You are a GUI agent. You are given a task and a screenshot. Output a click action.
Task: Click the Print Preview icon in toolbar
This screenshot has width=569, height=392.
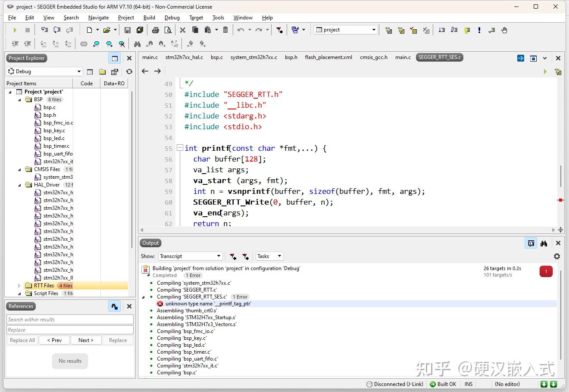[168, 30]
